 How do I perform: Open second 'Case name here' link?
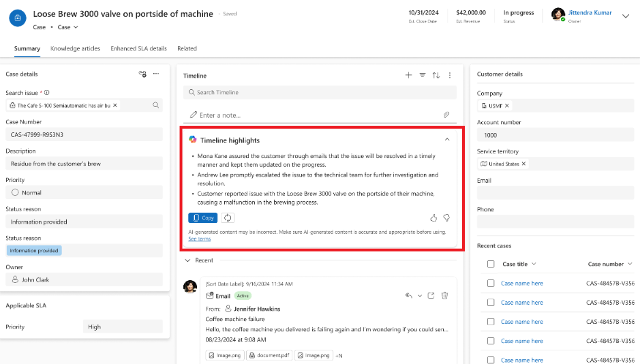click(x=522, y=303)
